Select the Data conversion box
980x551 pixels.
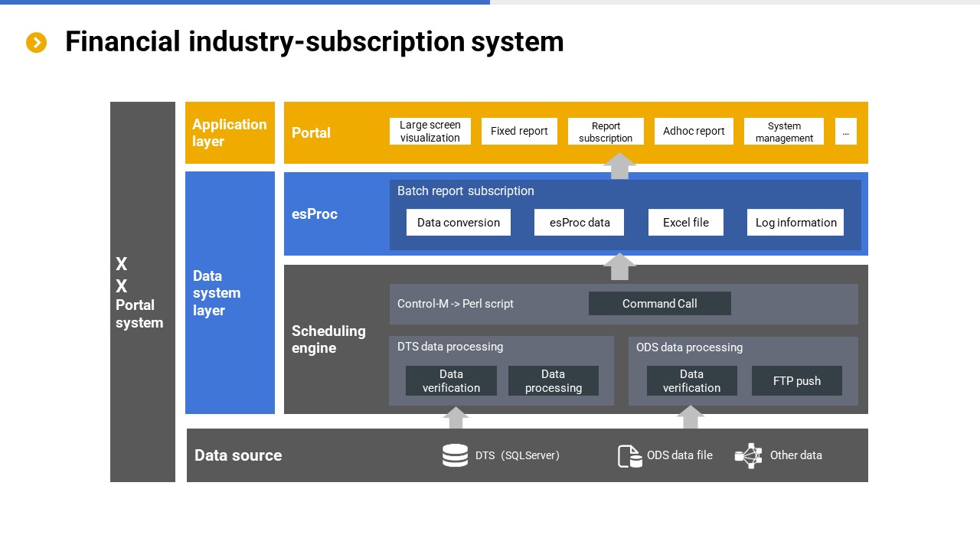click(458, 223)
